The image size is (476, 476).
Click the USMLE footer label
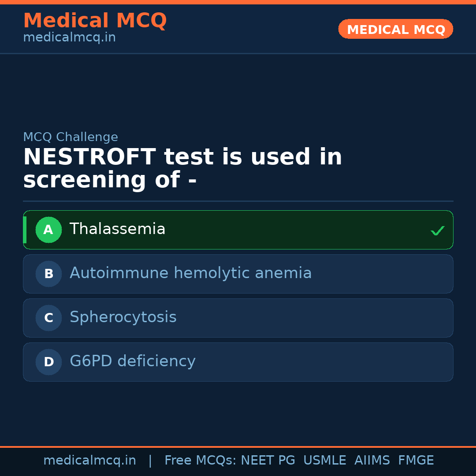click(x=324, y=461)
